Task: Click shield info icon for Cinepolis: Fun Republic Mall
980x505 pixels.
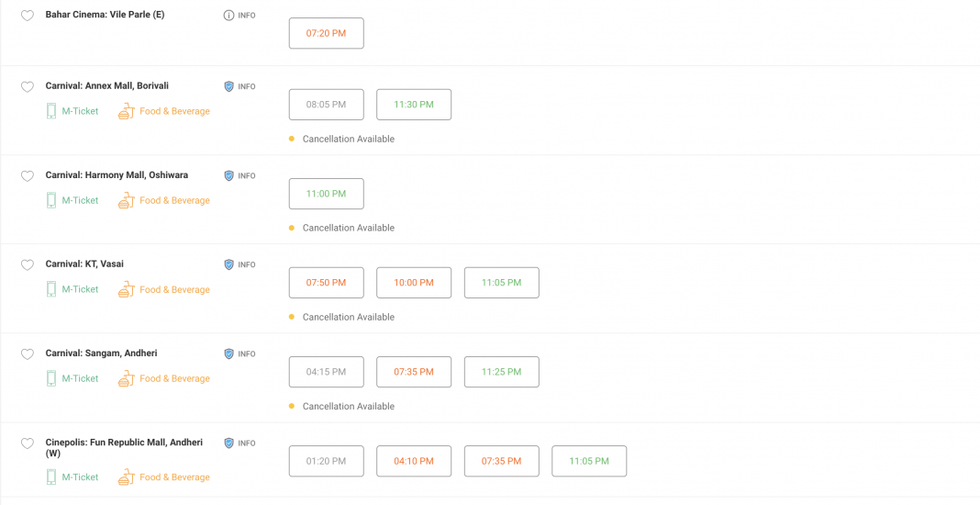Action: [229, 443]
